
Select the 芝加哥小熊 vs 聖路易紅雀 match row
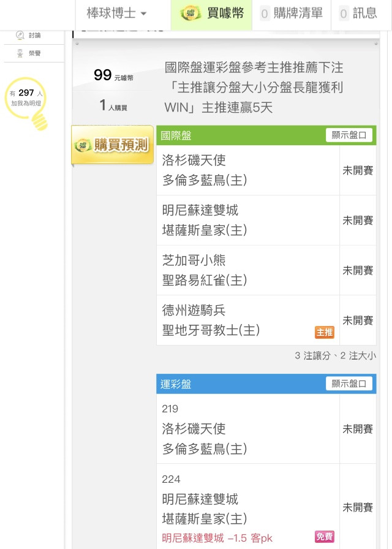[248, 270]
